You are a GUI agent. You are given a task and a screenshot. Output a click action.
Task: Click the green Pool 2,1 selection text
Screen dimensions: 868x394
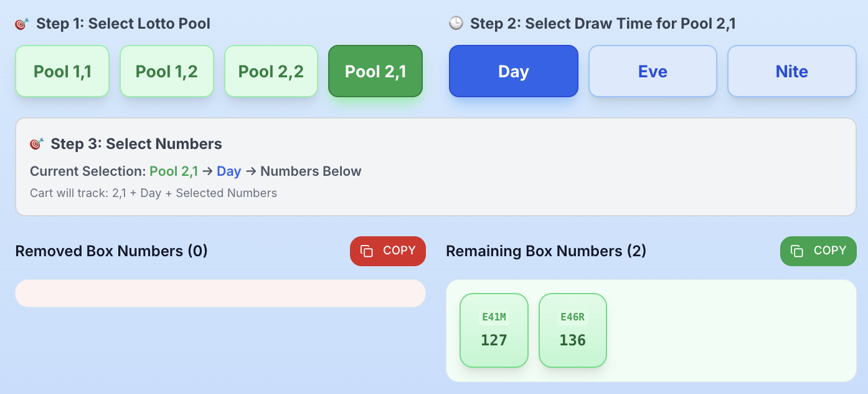[x=174, y=171]
